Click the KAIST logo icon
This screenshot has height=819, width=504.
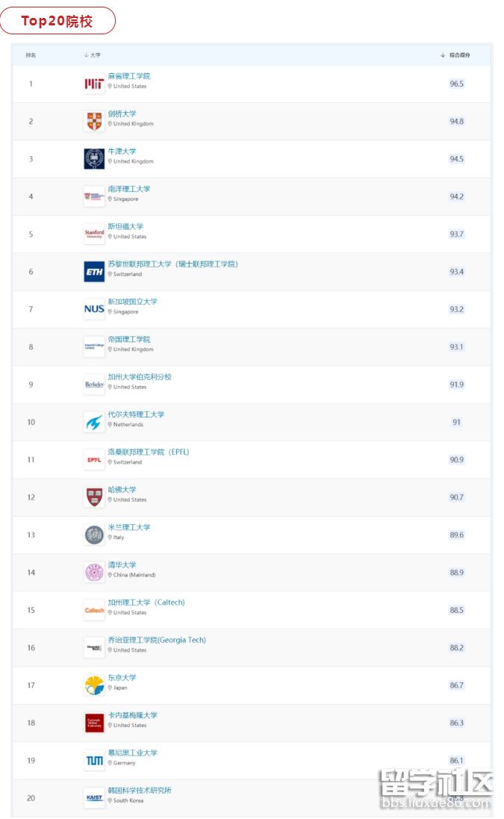tap(94, 797)
